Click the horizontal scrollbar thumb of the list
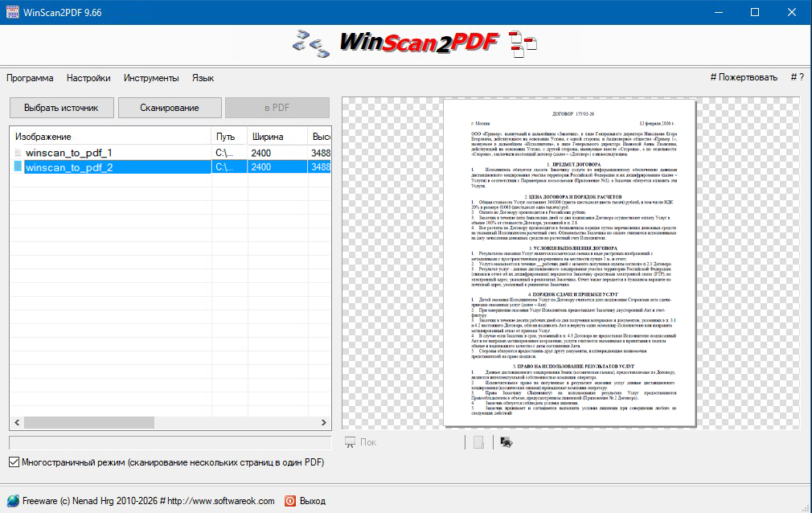 (89, 423)
